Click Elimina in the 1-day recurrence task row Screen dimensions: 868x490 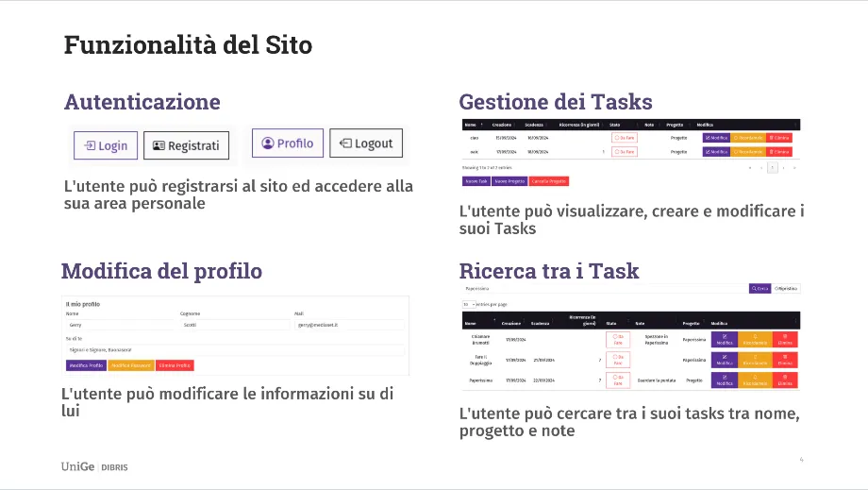pyautogui.click(x=779, y=151)
